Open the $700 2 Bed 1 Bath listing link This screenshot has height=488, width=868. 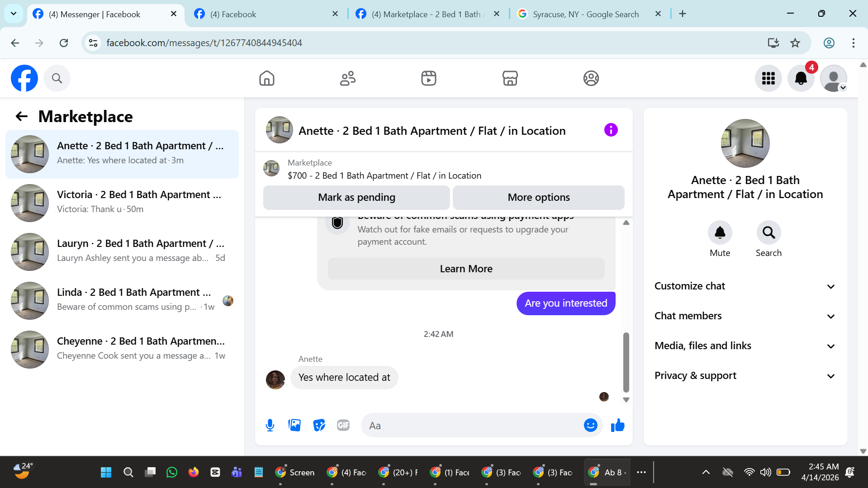[x=384, y=175]
